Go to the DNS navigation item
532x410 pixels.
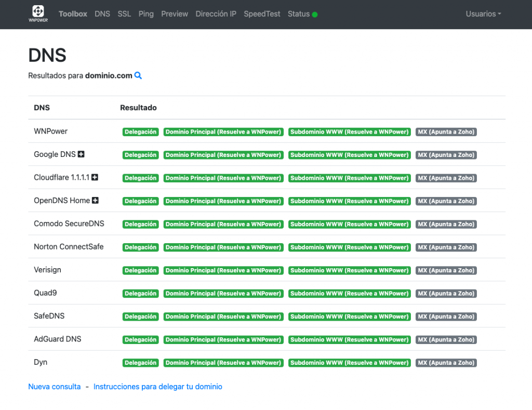click(x=102, y=14)
